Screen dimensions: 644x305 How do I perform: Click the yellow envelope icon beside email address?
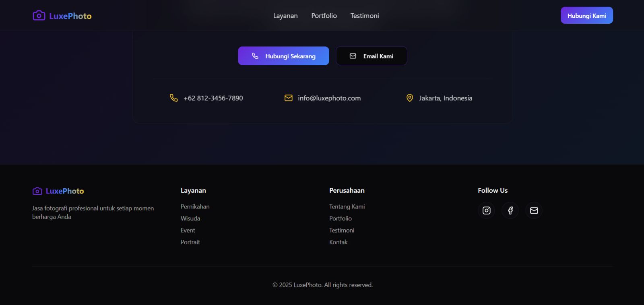[288, 98]
